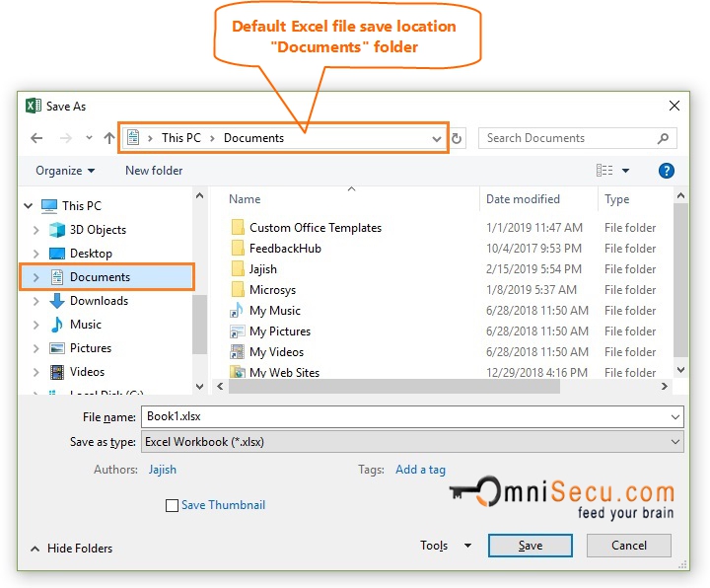The width and height of the screenshot is (710, 588).
Task: Open Help with the blue question icon
Action: [666, 171]
